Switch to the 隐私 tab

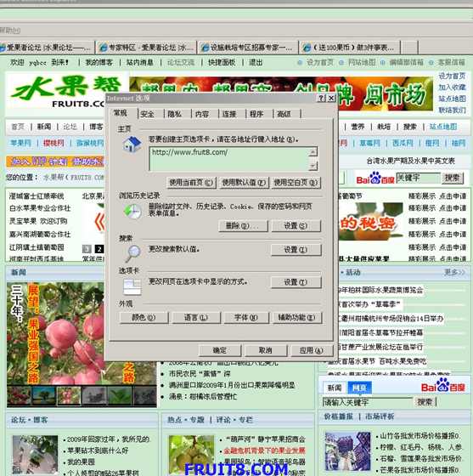pos(175,114)
